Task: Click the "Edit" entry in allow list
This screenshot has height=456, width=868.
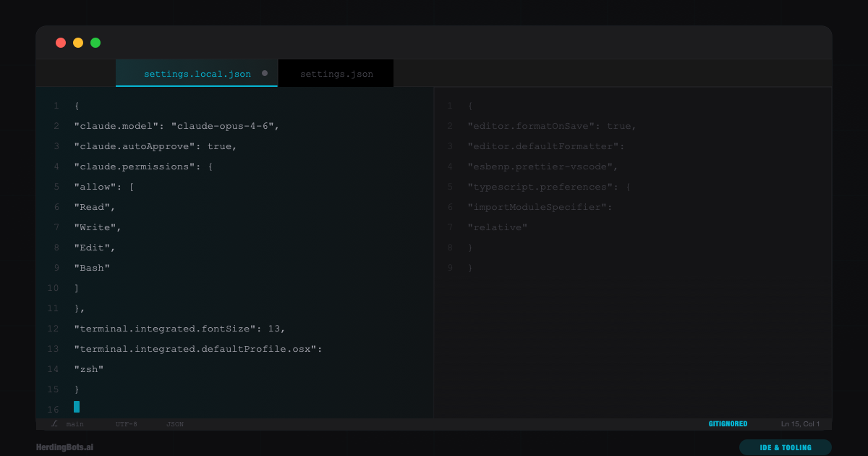Action: tap(95, 248)
